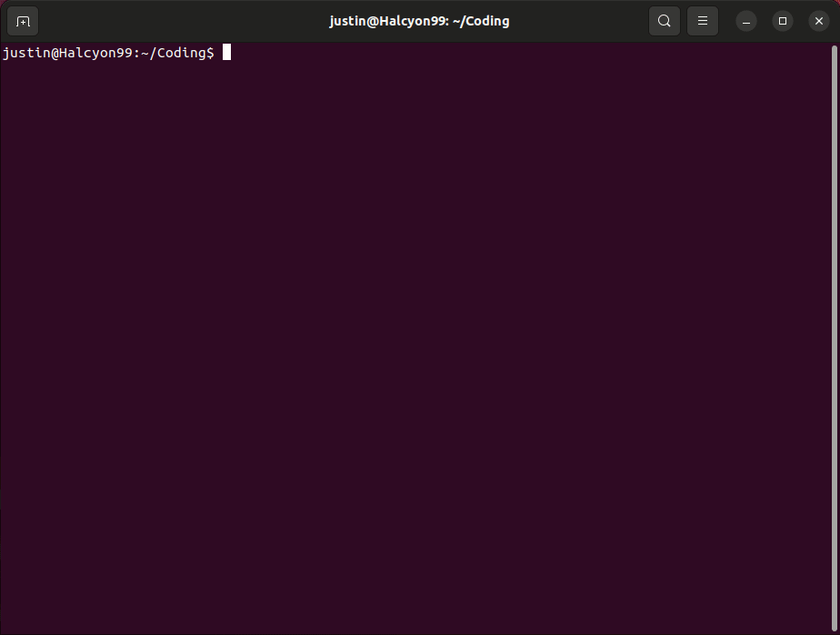
Task: Click the magnifying glass in the header bar
Action: 664,20
